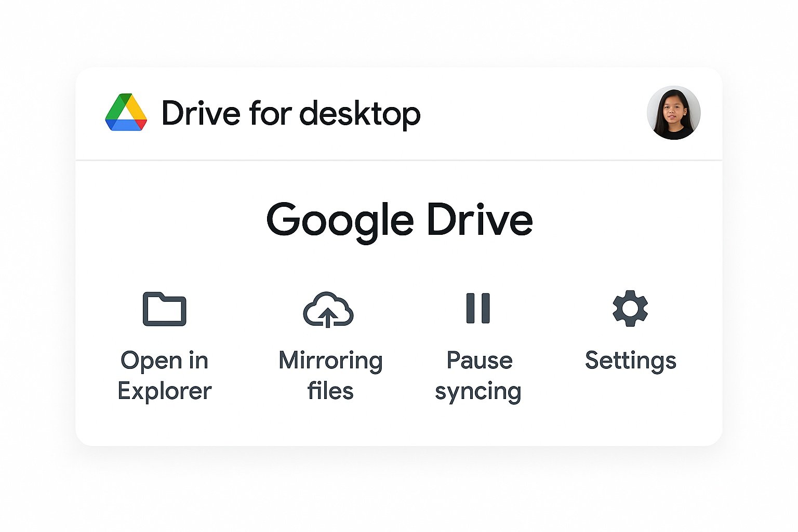Viewport: 798px width, 532px height.
Task: Click the Settings label text
Action: coord(631,360)
